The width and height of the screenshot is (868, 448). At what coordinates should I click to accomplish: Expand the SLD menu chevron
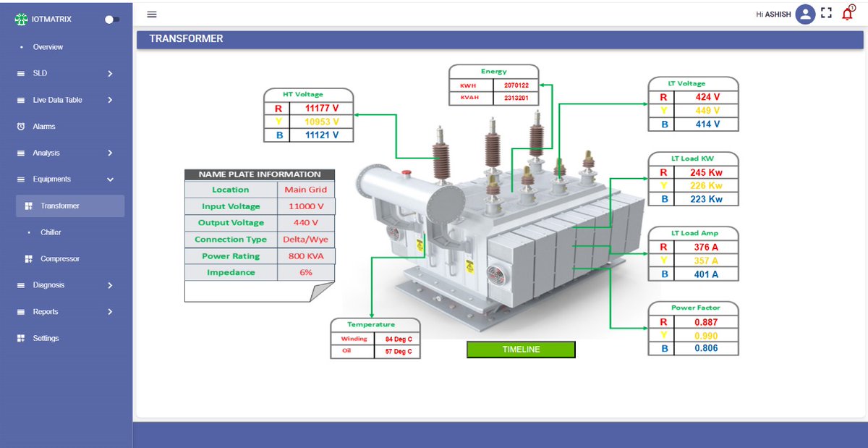coord(110,73)
